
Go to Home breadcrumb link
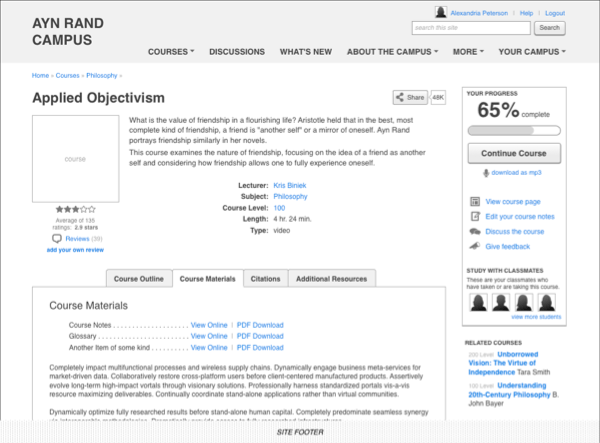40,75
